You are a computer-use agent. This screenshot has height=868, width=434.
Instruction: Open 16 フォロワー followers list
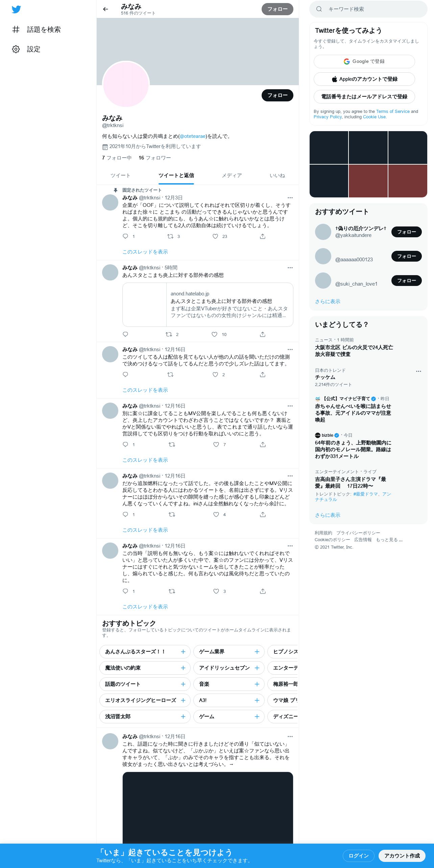point(155,158)
